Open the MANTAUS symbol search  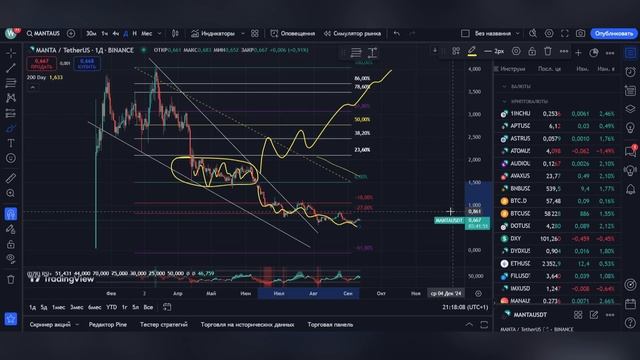point(43,33)
